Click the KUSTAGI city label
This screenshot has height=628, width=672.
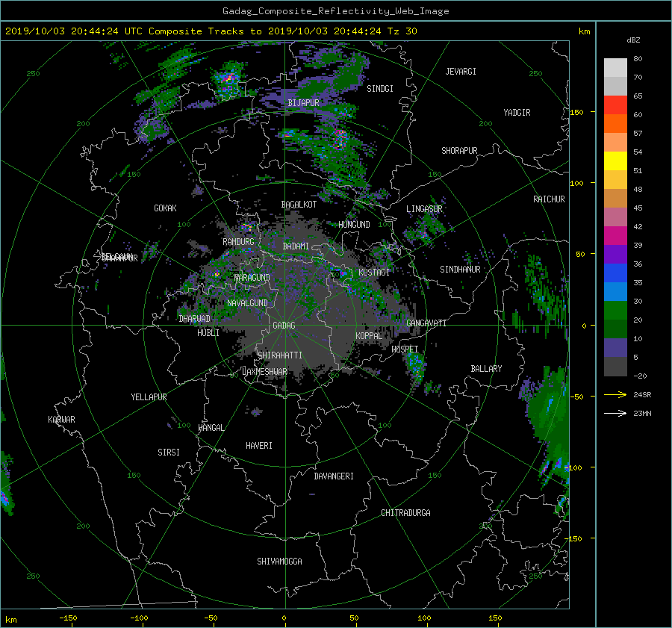coord(374,273)
